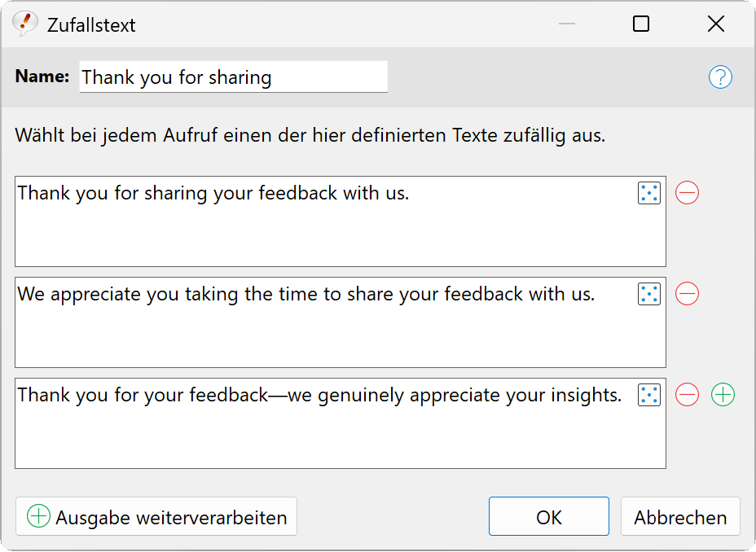This screenshot has width=756, height=552.
Task: Maximize the Zufallstext window
Action: point(641,24)
